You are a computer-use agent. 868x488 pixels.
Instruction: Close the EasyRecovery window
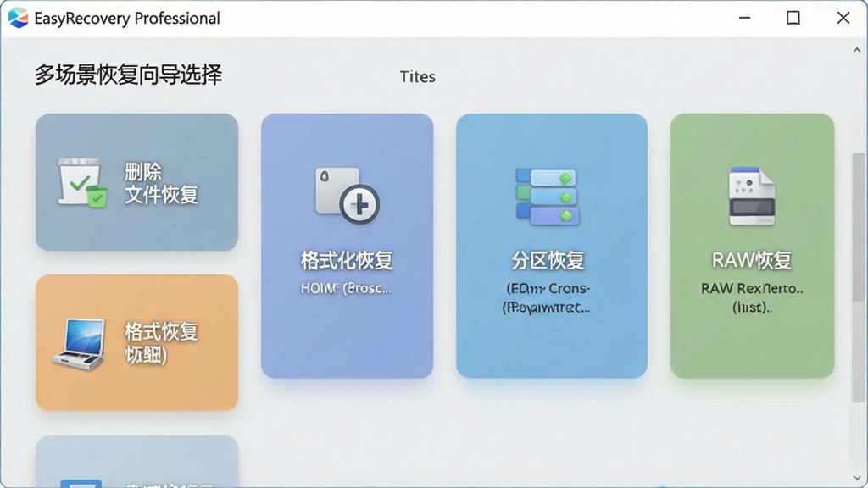[x=843, y=19]
